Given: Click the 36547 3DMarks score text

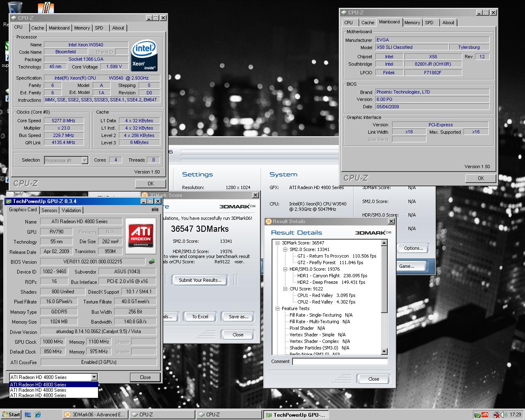Looking at the screenshot, I should (200, 229).
